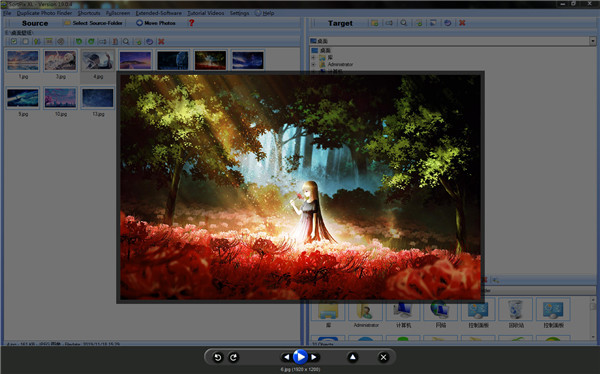Click the red X delete icon in Target toolbar
600x374 pixels.
tap(462, 23)
